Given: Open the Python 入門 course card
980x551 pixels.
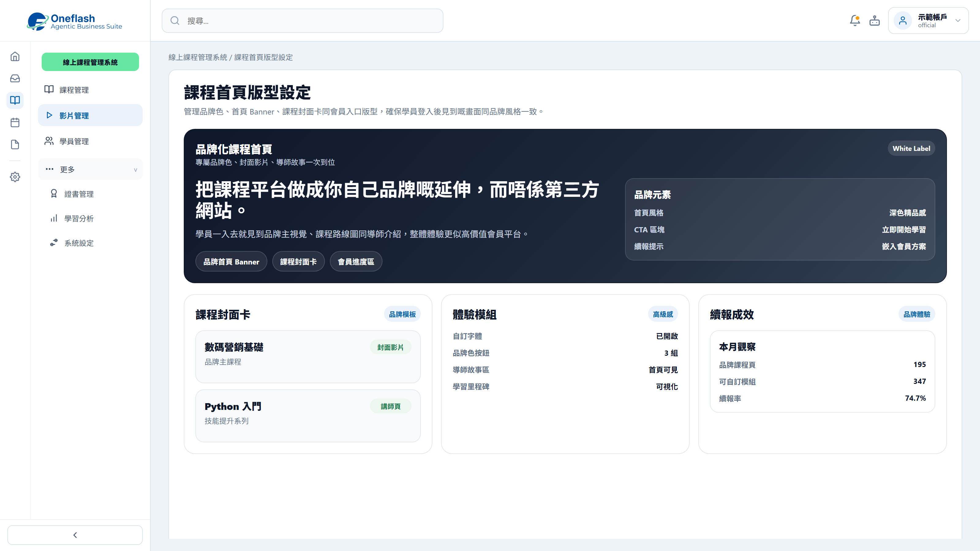Looking at the screenshot, I should click(x=308, y=416).
